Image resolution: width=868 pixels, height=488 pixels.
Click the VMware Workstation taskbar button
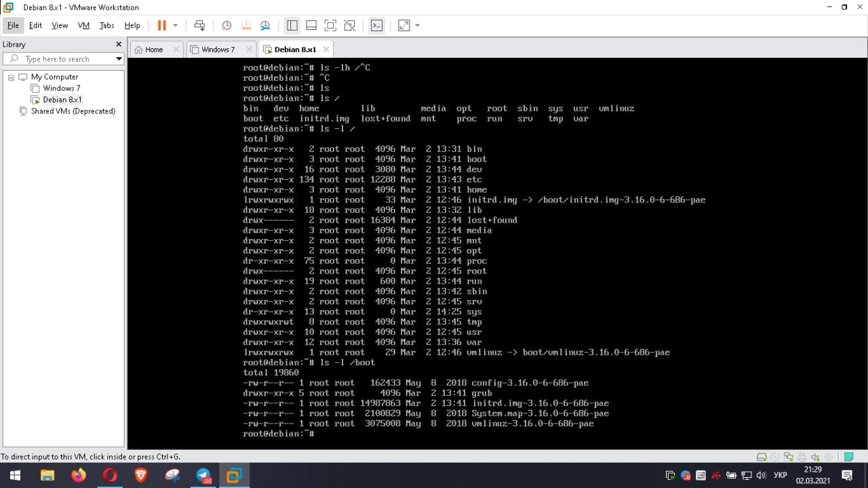(x=235, y=475)
